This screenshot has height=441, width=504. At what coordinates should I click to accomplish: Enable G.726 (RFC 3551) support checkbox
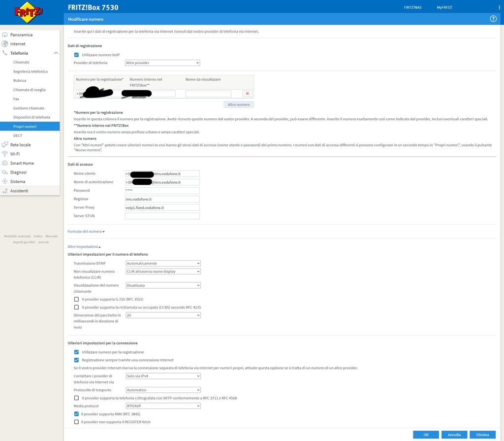click(x=76, y=299)
